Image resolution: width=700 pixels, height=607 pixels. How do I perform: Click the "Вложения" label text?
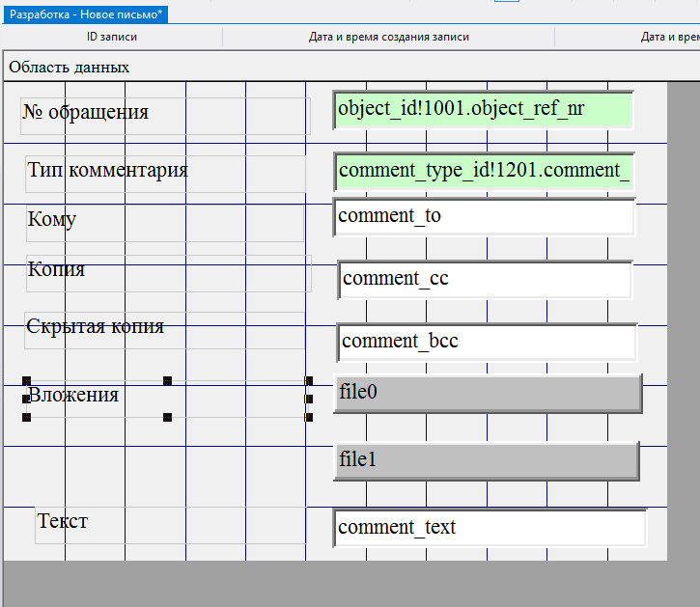[73, 395]
